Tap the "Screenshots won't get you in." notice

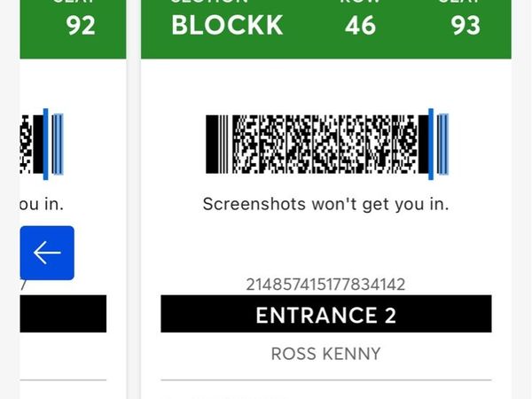tap(325, 204)
